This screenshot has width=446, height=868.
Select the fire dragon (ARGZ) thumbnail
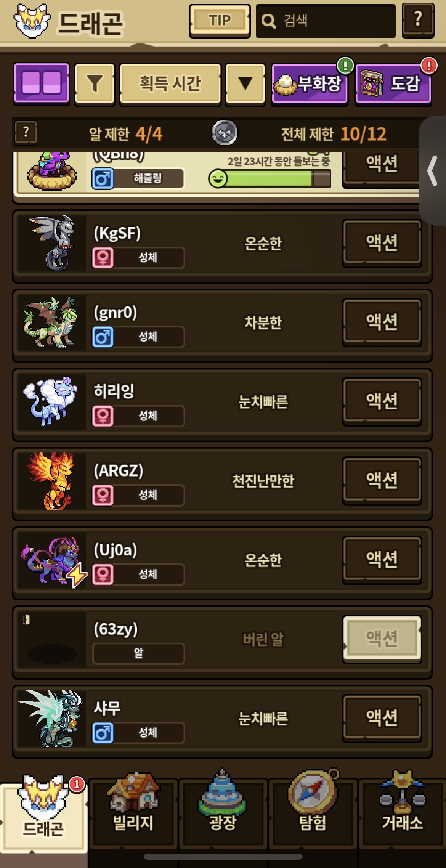click(51, 481)
